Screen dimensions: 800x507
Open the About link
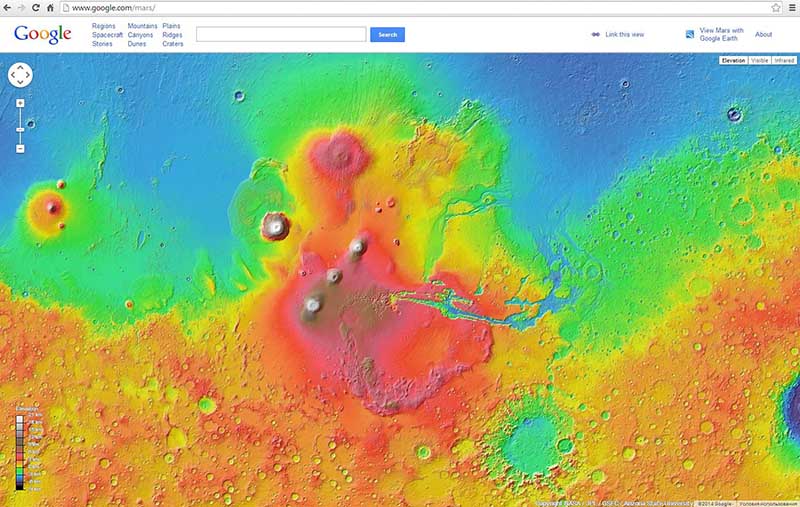[763, 34]
